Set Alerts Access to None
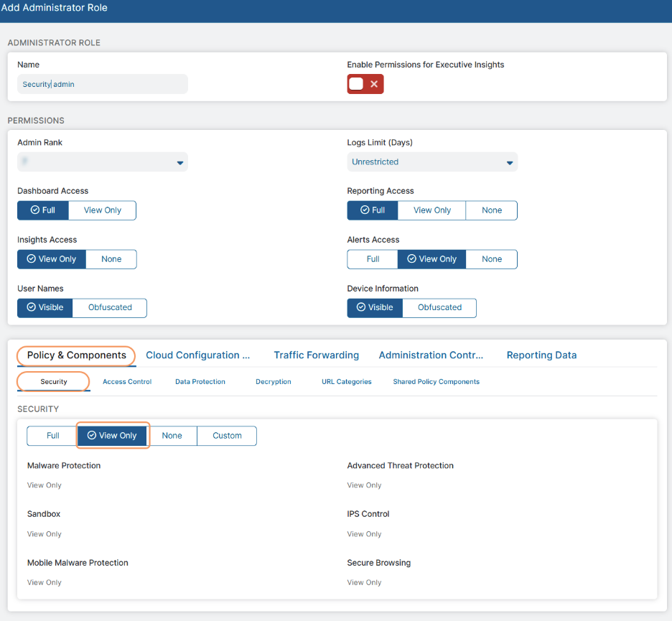 point(492,259)
